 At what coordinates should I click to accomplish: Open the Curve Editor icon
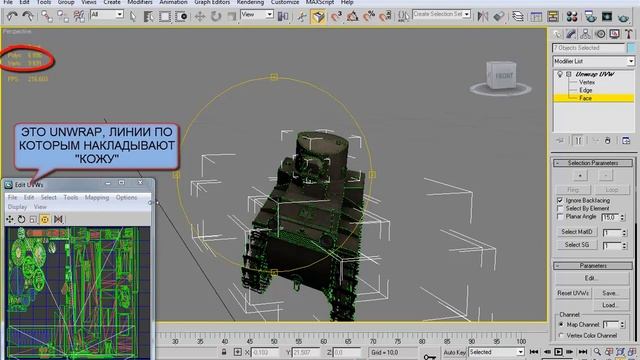pos(536,16)
